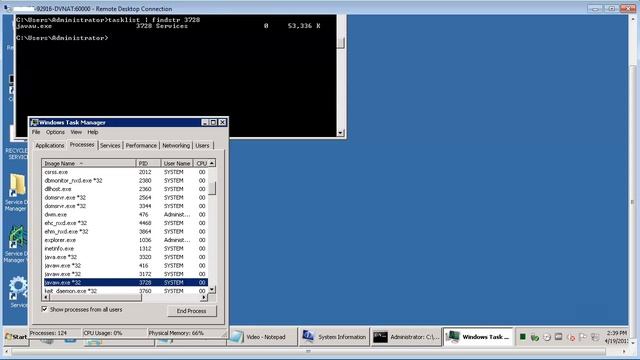Click End Process button
Screen dimensions: 640x360
tap(191, 311)
